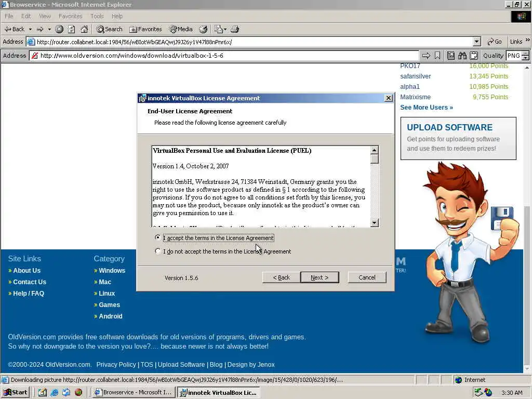
Task: Switch to Browservice taskbar button
Action: 134,393
